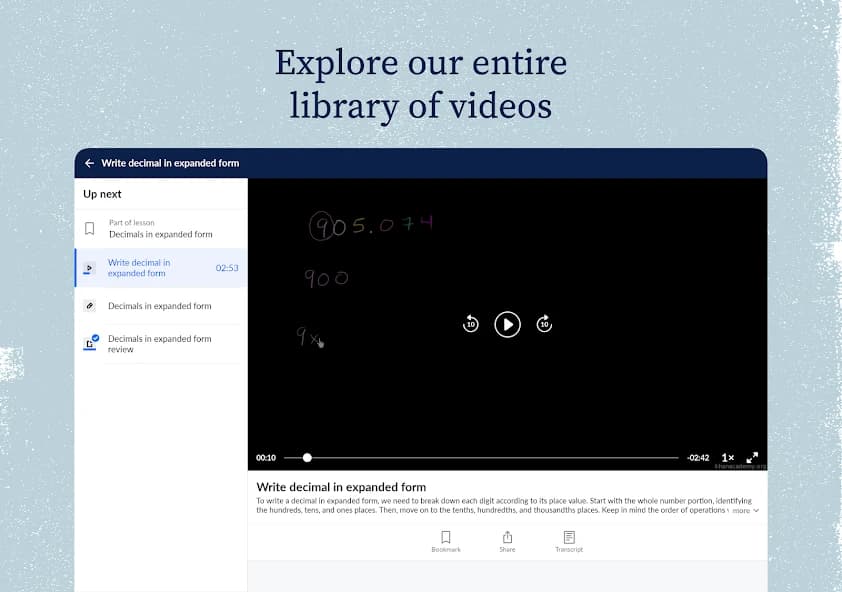842x592 pixels.
Task: Change playback speed from 1x
Action: click(727, 457)
